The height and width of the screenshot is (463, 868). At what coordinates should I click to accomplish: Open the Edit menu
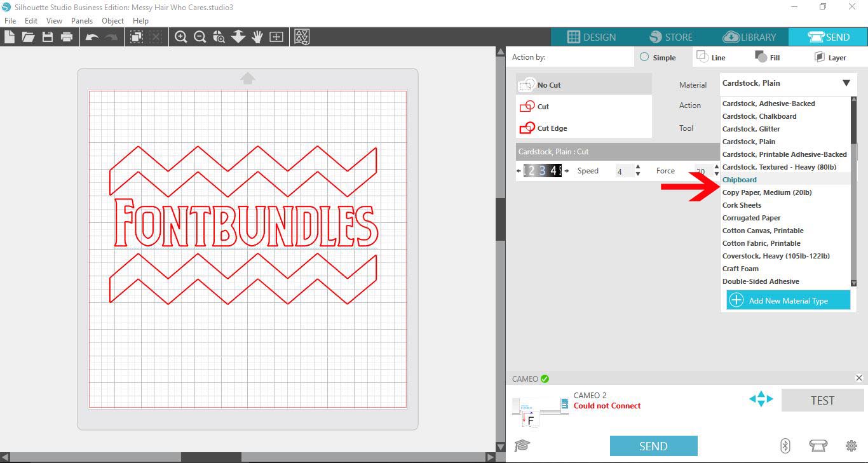31,21
